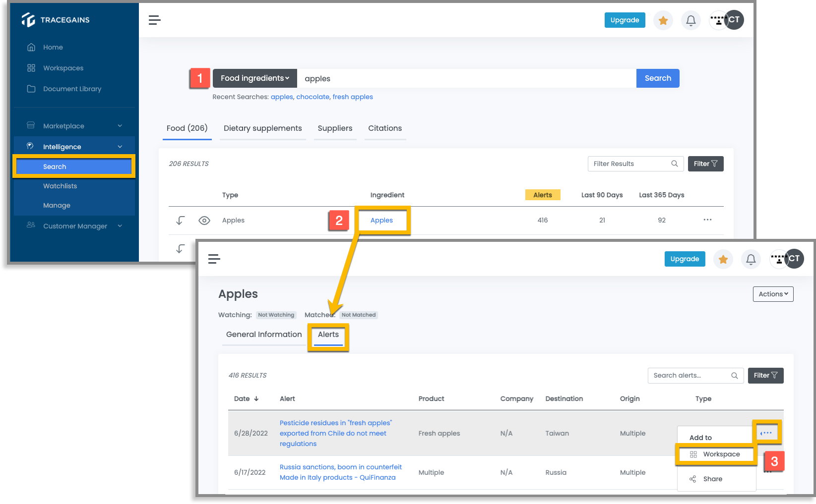Switch to the General Information tab
Screen dimensions: 816x504
(264, 335)
